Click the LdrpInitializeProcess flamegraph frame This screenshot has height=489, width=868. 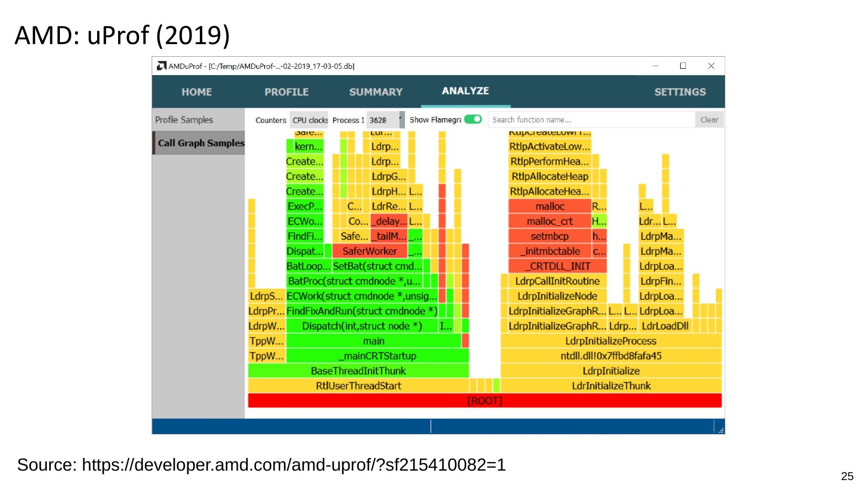tap(610, 341)
